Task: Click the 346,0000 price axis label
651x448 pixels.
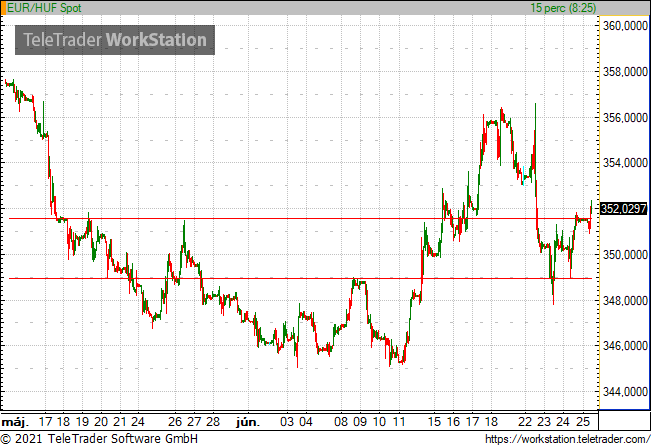Action: click(x=625, y=345)
